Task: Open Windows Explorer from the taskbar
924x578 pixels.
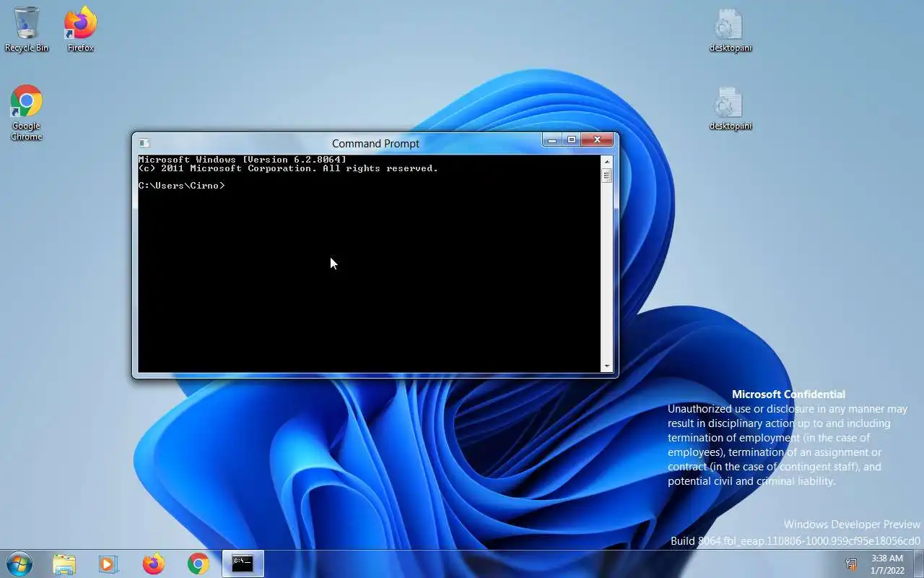Action: [x=64, y=564]
